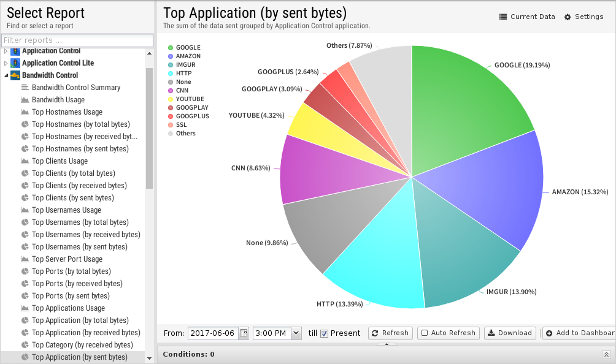Open the 3:00 PM time dropdown
The image size is (616, 364).
click(x=296, y=333)
